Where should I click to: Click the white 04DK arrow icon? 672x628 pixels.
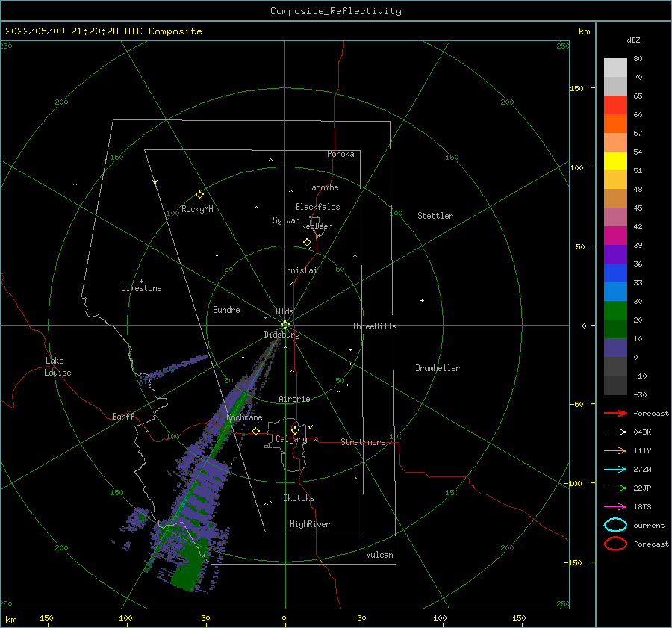pyautogui.click(x=615, y=432)
